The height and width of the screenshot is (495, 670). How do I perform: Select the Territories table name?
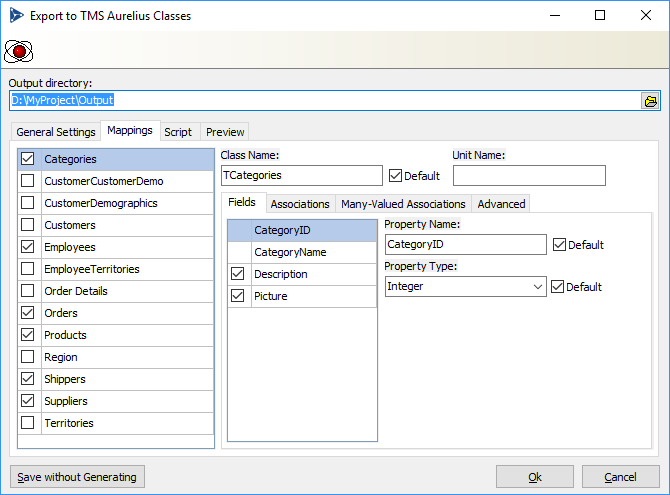[x=69, y=423]
